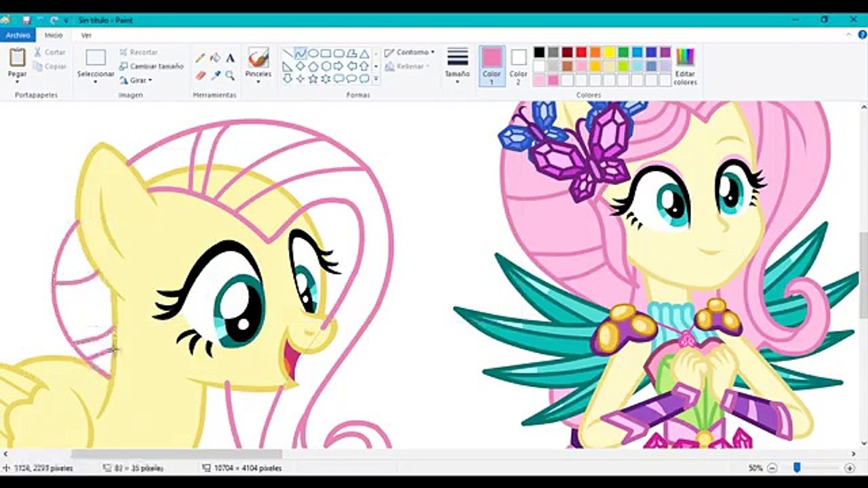Choose the Curve shape

(300, 54)
